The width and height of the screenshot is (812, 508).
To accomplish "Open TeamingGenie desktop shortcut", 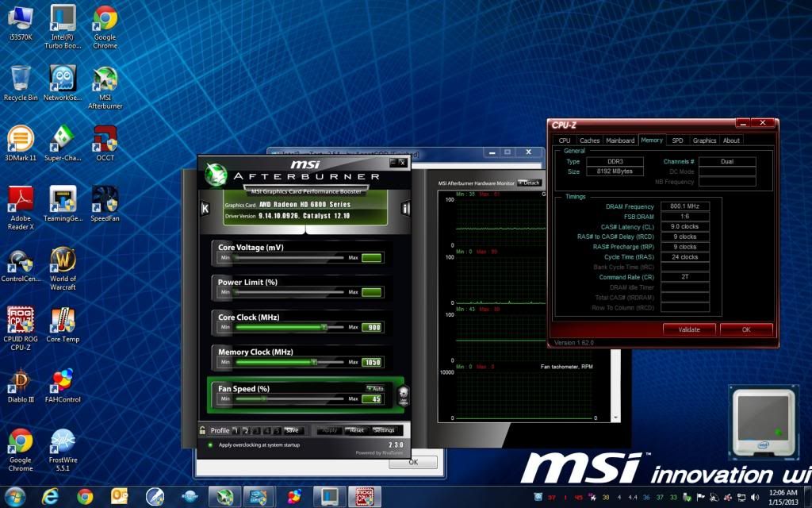I will pyautogui.click(x=63, y=204).
